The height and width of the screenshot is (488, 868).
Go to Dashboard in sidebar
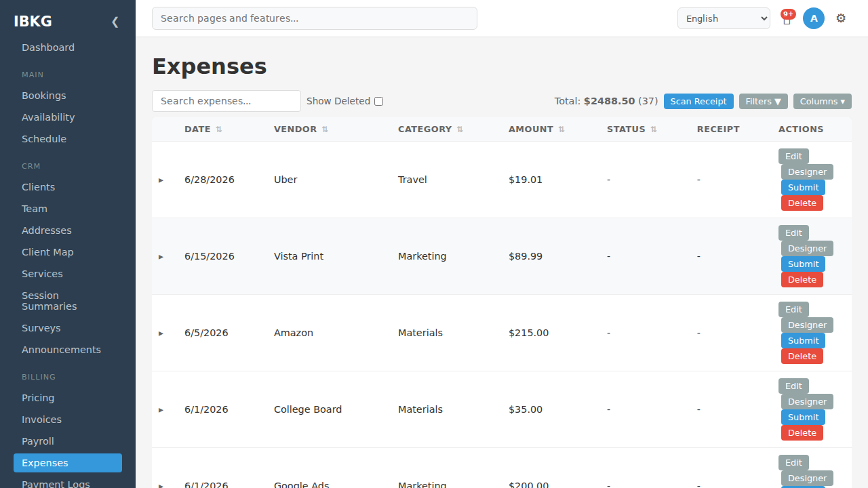tap(68, 47)
